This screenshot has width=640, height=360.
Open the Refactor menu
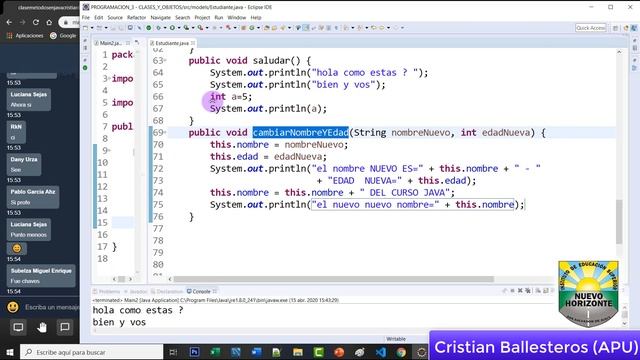[136, 18]
